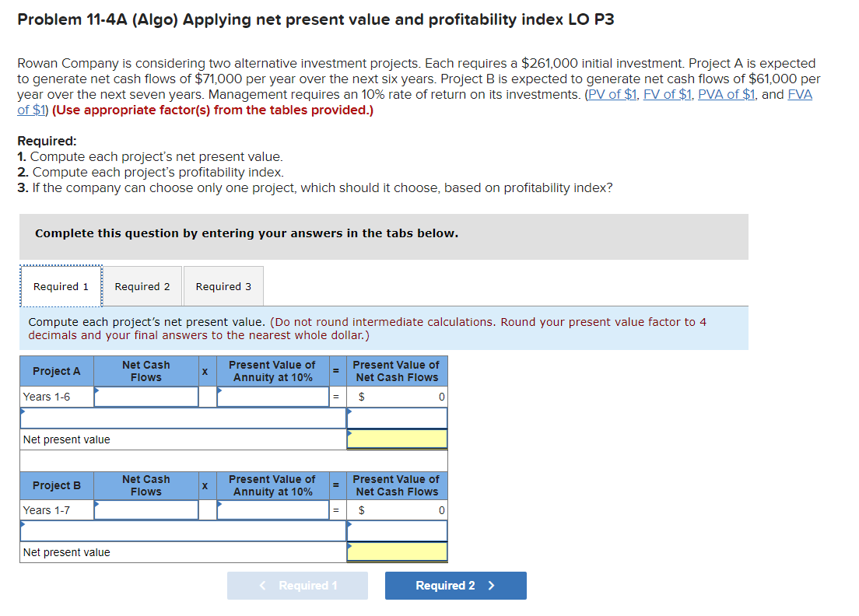Viewport: 859px width, 616px height.
Task: Select Project B yellow net present value cell
Action: 397,552
